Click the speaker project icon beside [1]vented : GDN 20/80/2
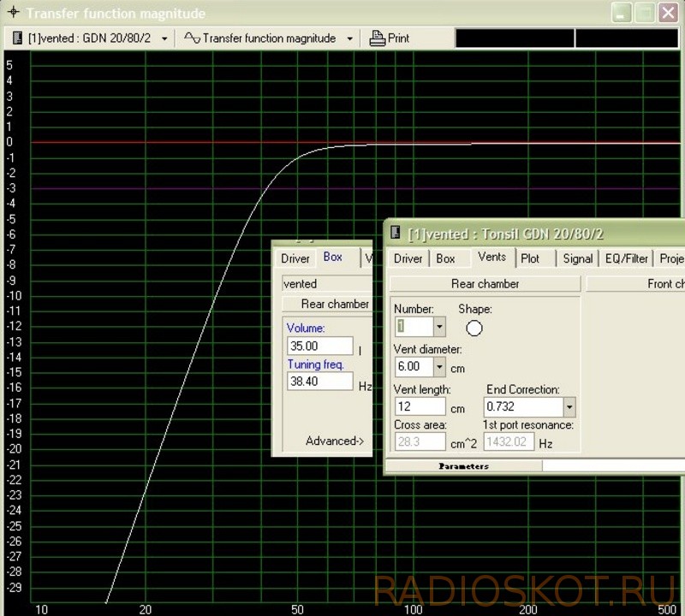The height and width of the screenshot is (616, 685). tap(17, 38)
